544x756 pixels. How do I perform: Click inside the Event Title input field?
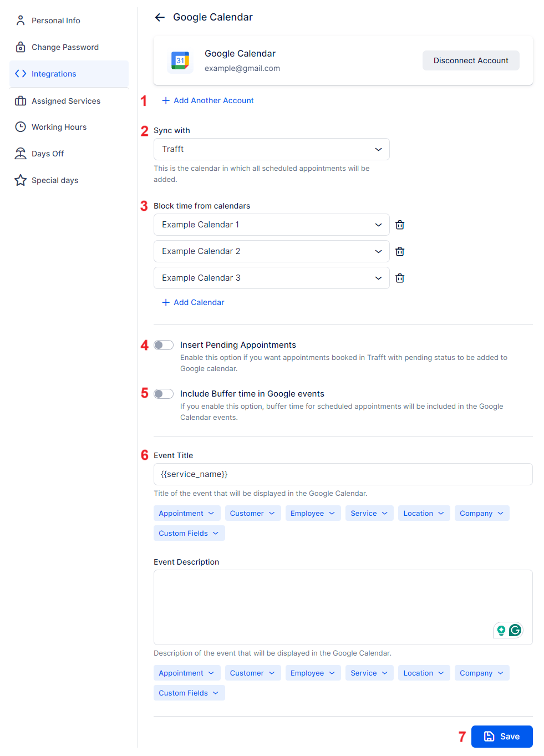click(343, 474)
